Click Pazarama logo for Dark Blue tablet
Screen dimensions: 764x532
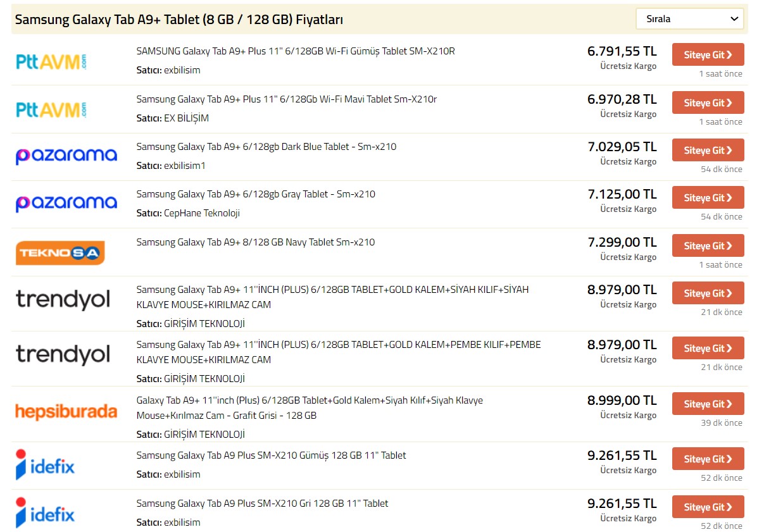point(66,157)
